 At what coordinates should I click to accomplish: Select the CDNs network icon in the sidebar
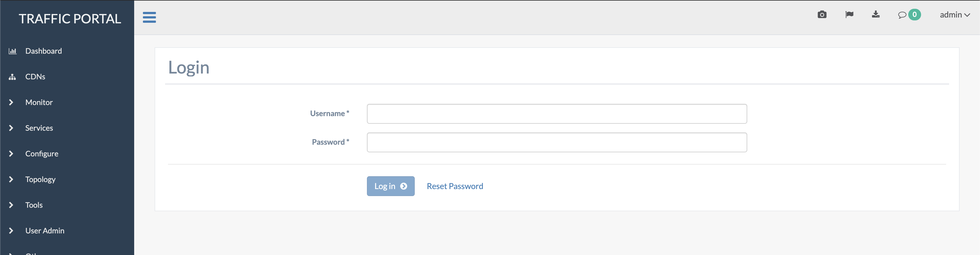12,76
